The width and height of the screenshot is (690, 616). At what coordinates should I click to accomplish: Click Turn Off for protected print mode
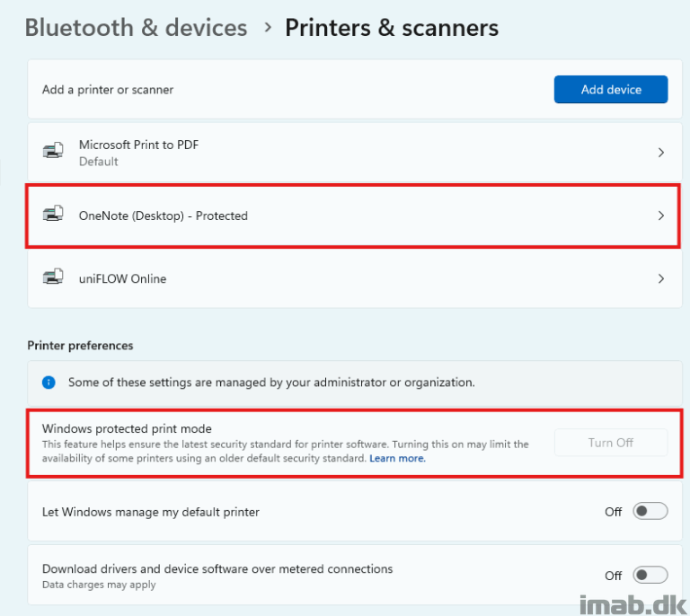click(611, 443)
